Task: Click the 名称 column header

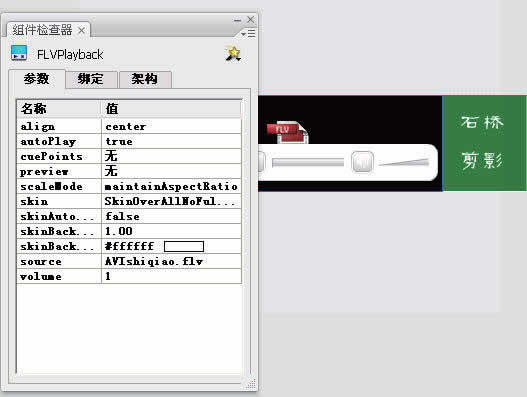Action: pos(59,109)
